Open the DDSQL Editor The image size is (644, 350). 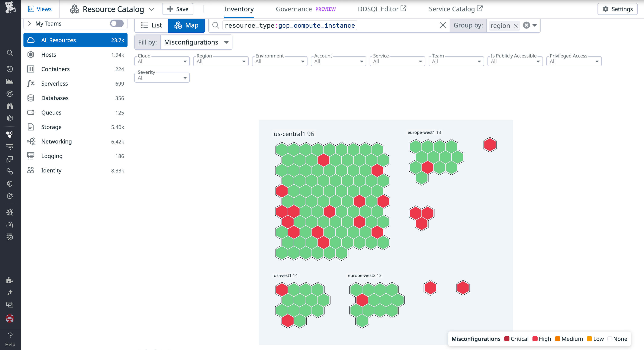point(378,9)
